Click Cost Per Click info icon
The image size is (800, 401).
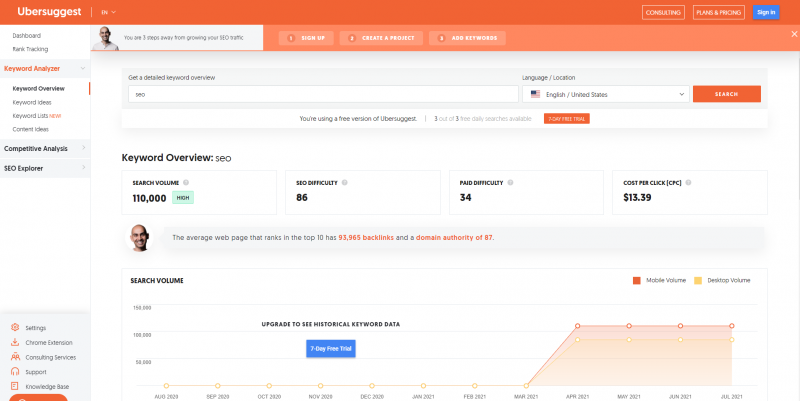(x=688, y=183)
